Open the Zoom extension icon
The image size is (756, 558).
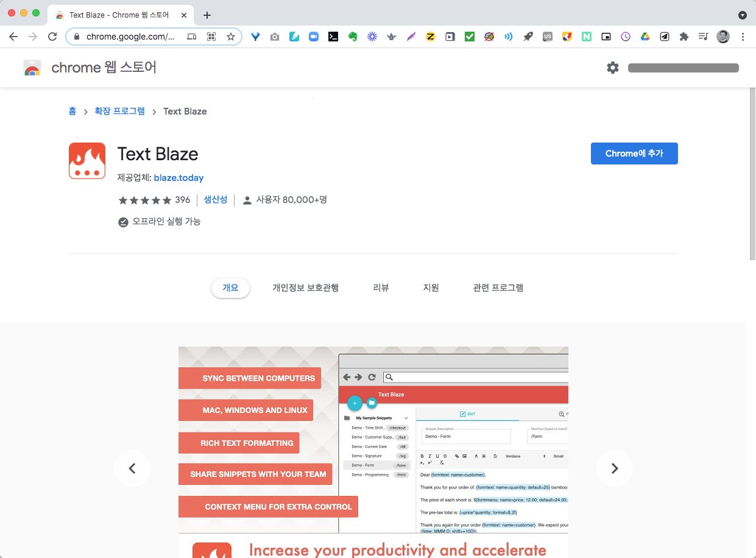click(314, 37)
